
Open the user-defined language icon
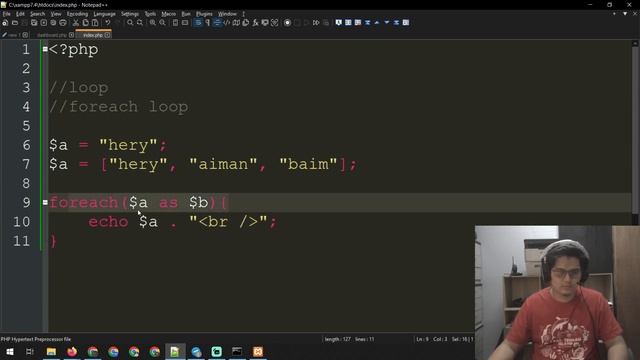pyautogui.click(x=227, y=23)
